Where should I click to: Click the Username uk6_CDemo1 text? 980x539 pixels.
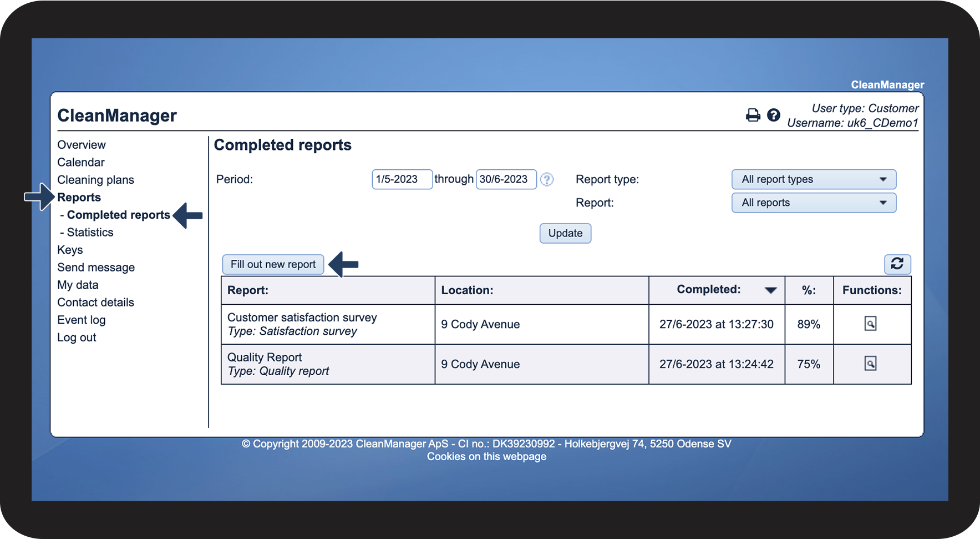click(853, 123)
